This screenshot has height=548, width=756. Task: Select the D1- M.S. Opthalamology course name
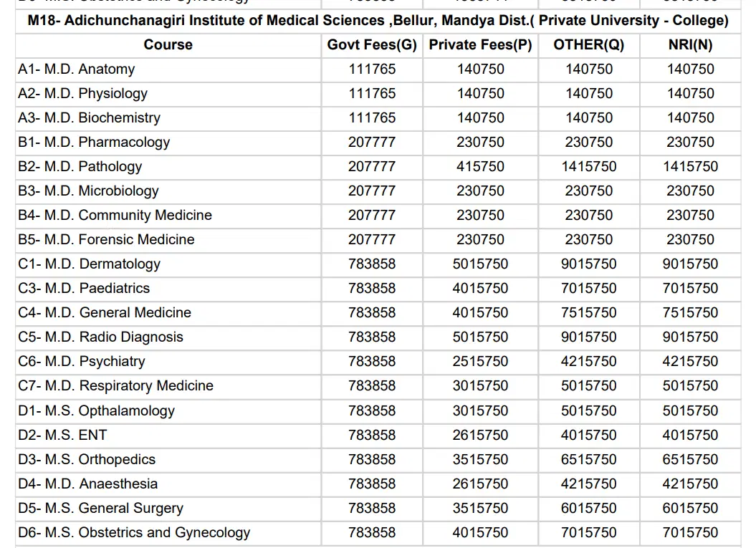pos(96,411)
